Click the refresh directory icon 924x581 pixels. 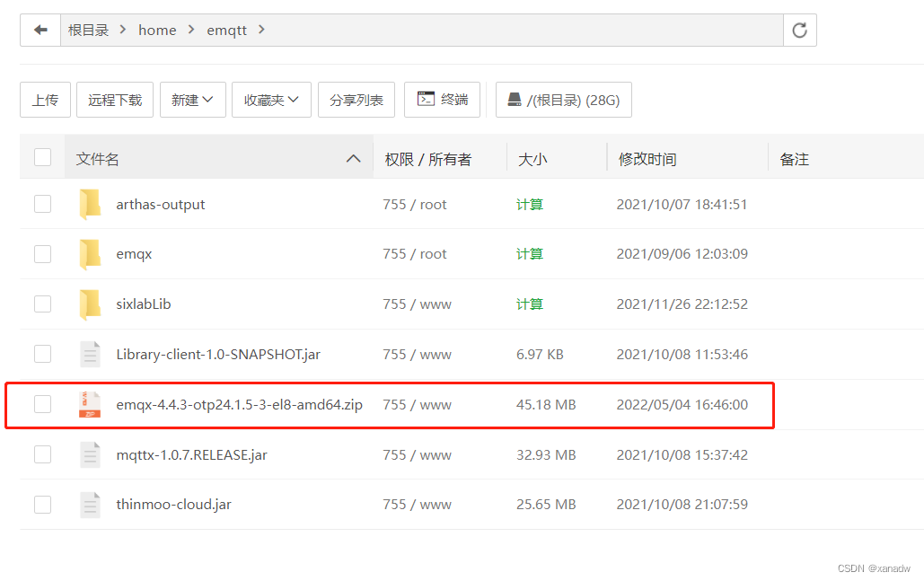[799, 31]
